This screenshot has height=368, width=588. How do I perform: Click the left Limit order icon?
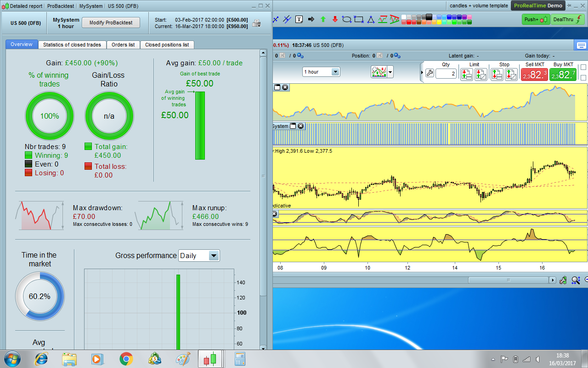click(467, 74)
